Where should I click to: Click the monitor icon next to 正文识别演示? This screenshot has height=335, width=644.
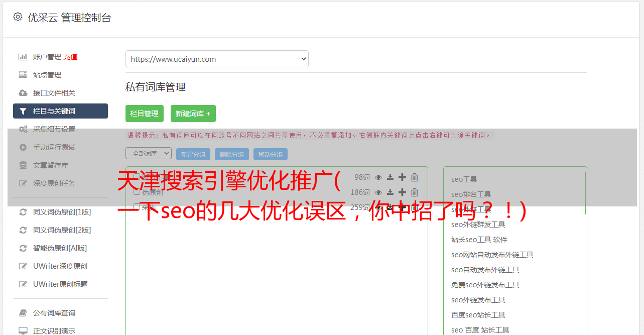(x=23, y=331)
